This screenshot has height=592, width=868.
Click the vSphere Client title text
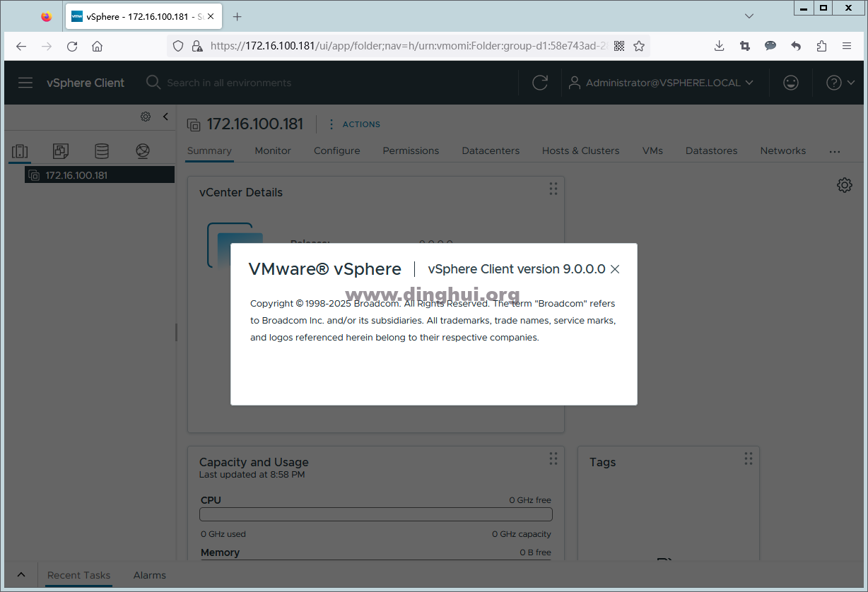tap(86, 83)
